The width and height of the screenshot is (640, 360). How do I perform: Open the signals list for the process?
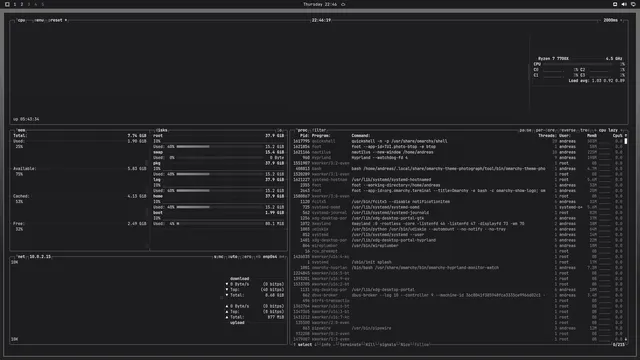[387, 344]
